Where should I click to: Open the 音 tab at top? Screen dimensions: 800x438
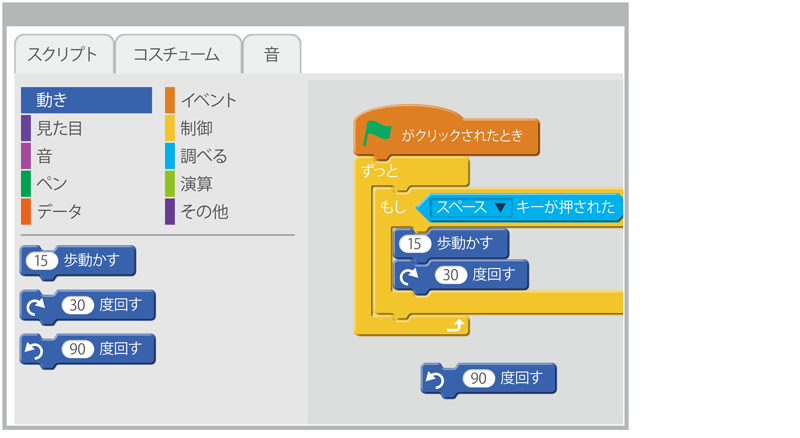(x=272, y=54)
